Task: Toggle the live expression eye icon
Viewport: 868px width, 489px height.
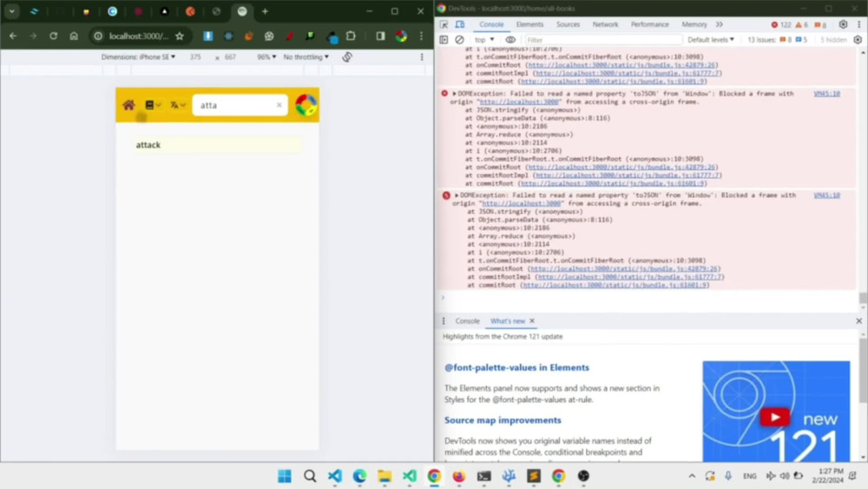Action: pyautogui.click(x=510, y=40)
